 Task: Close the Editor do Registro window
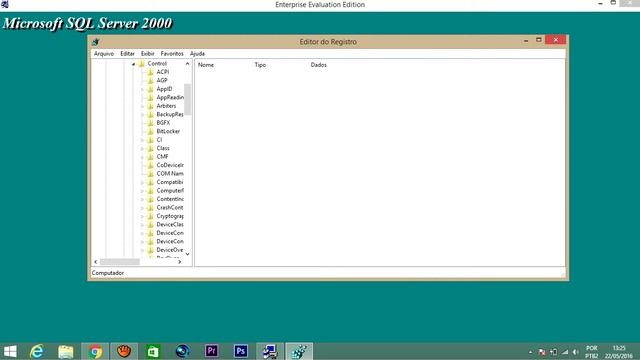point(556,40)
